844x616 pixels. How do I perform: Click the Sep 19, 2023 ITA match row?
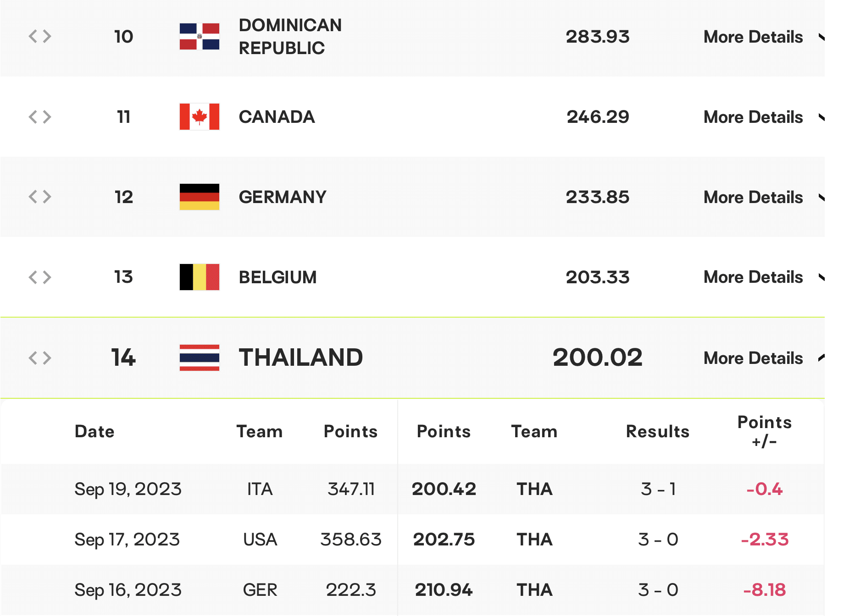412,489
